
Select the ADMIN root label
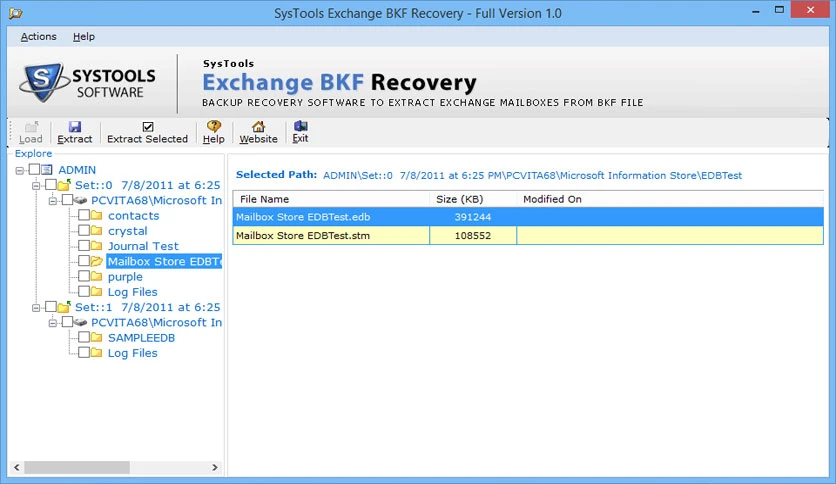[77, 170]
